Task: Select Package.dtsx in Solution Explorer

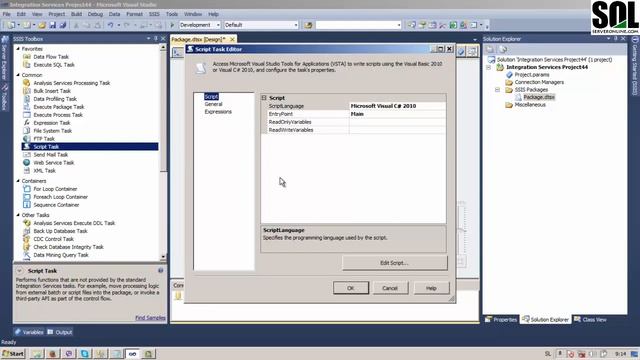Action: (539, 97)
